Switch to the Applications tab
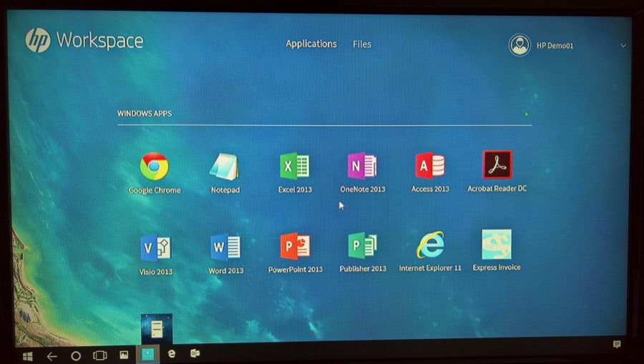This screenshot has height=364, width=644. pyautogui.click(x=311, y=44)
